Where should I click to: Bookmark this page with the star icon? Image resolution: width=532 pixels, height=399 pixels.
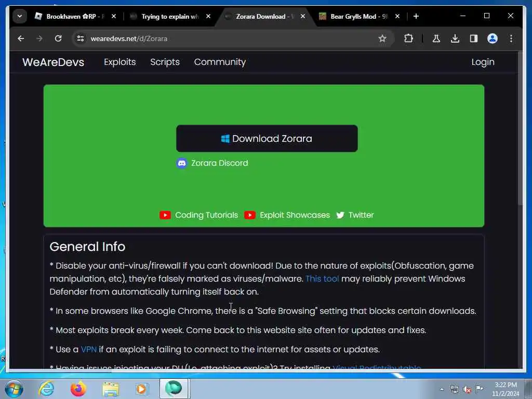pyautogui.click(x=382, y=38)
